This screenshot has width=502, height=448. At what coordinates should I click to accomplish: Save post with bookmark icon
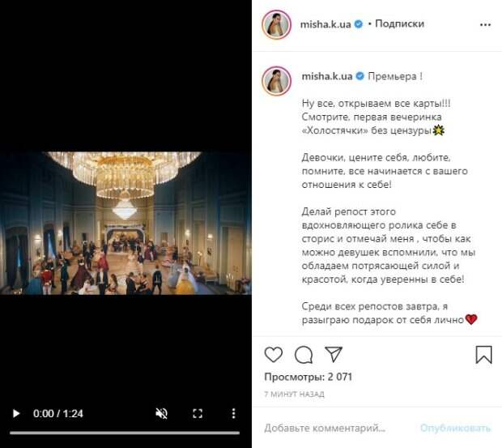click(483, 355)
